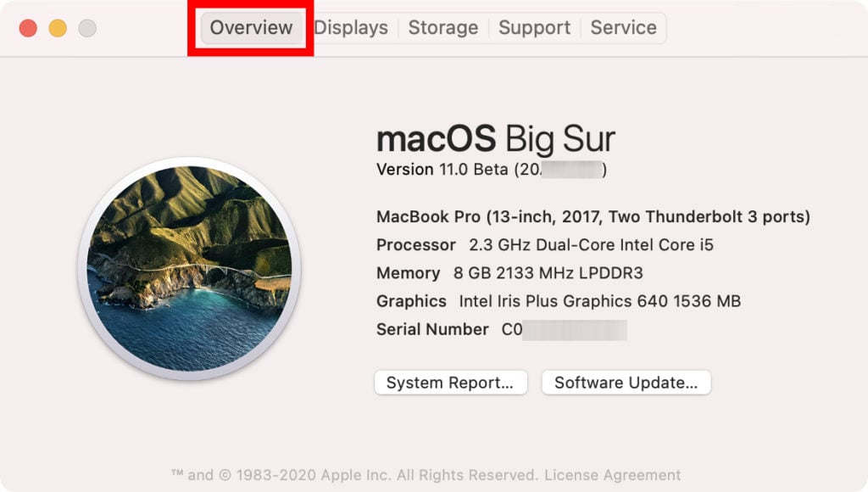Click the blurred serial number value
868x492 pixels.
[x=576, y=329]
